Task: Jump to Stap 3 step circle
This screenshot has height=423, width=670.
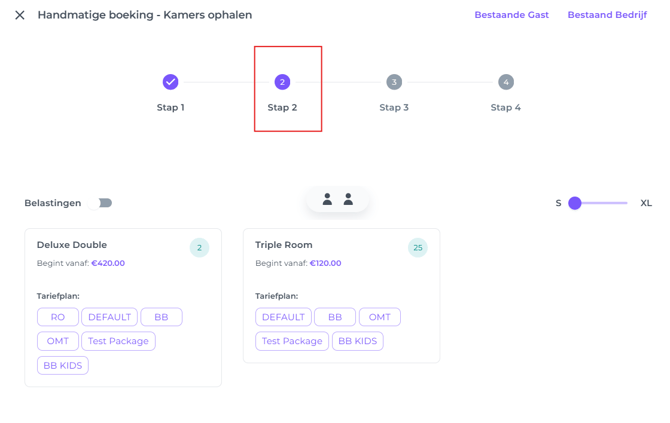Action: pos(394,82)
